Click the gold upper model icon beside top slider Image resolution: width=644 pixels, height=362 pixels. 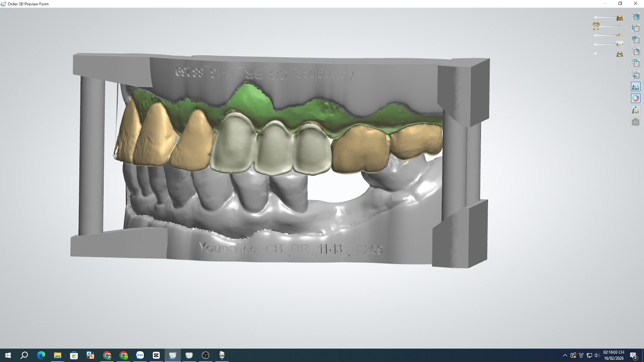620,18
